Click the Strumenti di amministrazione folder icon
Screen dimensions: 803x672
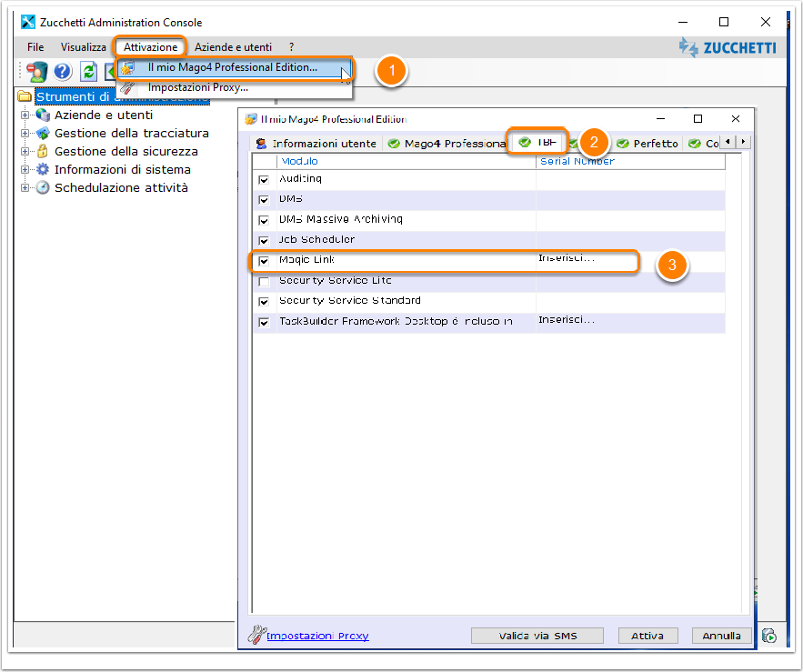pos(25,96)
